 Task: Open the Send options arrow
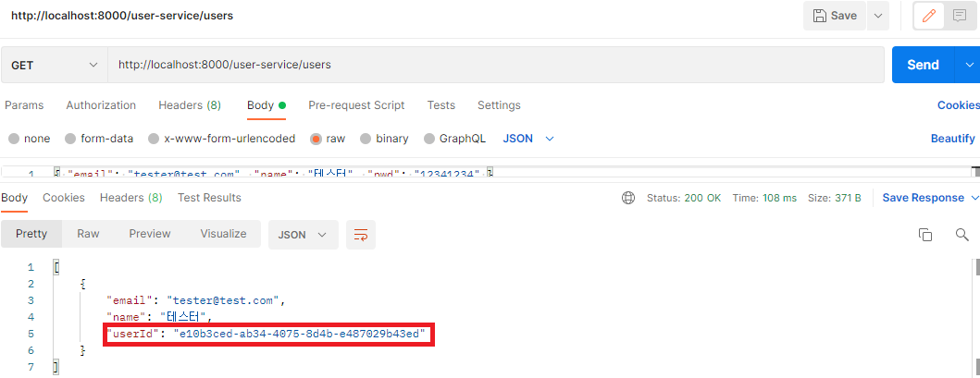pyautogui.click(x=969, y=65)
